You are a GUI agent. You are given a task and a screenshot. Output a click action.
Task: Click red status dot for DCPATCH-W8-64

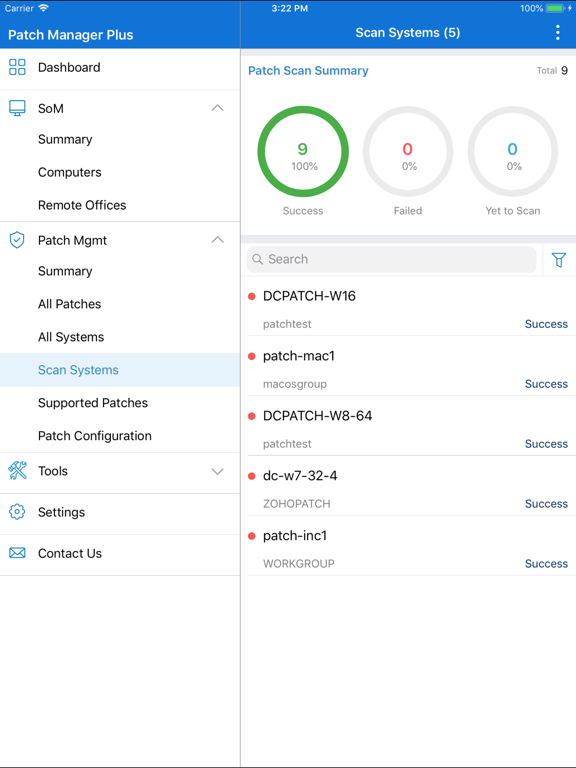click(252, 416)
